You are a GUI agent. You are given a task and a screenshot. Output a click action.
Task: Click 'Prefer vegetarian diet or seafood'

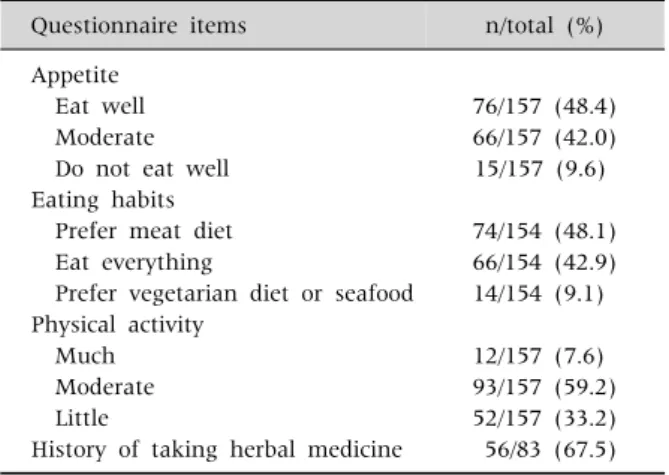click(234, 293)
